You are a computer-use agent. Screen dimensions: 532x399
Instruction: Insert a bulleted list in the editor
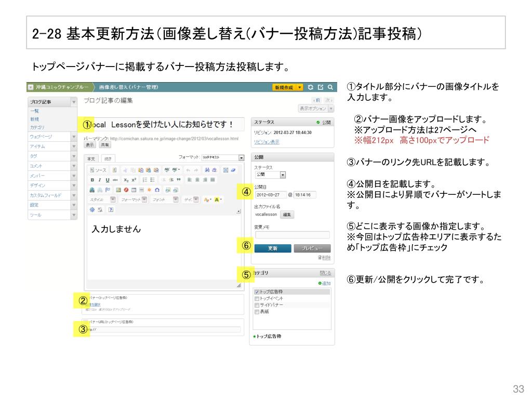coord(152,180)
